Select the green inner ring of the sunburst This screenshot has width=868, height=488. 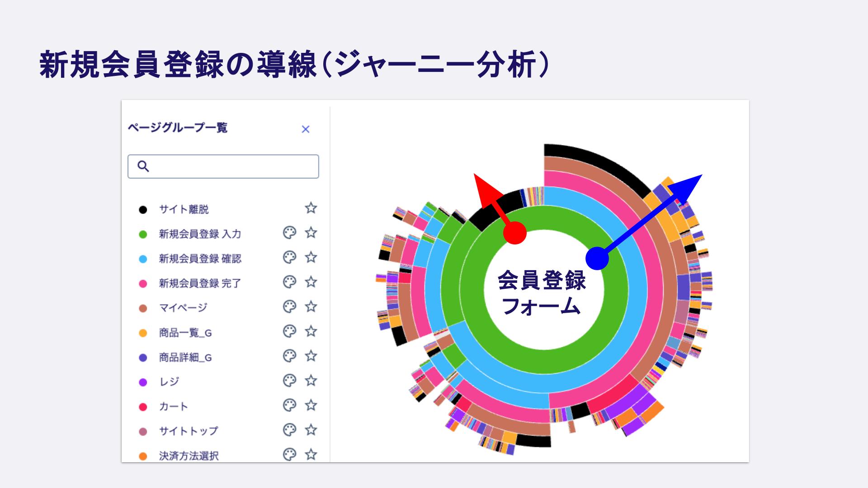[x=540, y=348]
